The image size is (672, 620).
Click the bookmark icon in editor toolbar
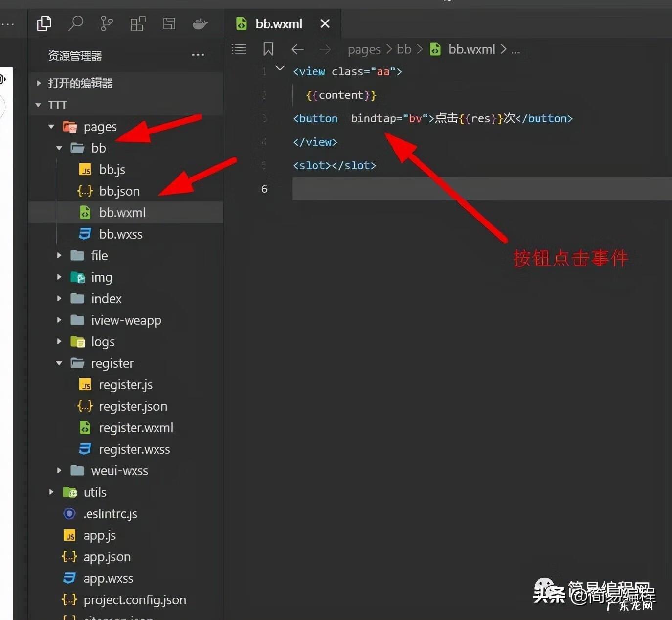(268, 49)
